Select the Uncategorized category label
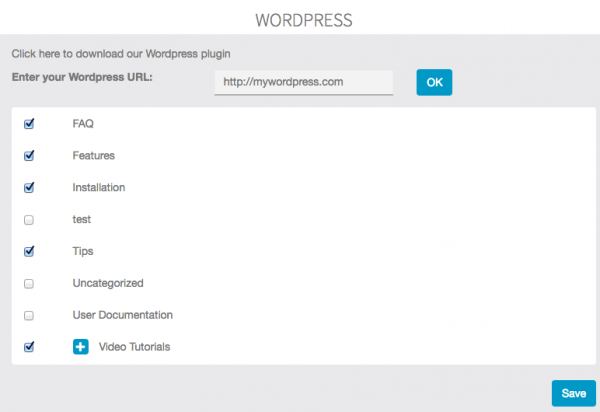 (108, 283)
